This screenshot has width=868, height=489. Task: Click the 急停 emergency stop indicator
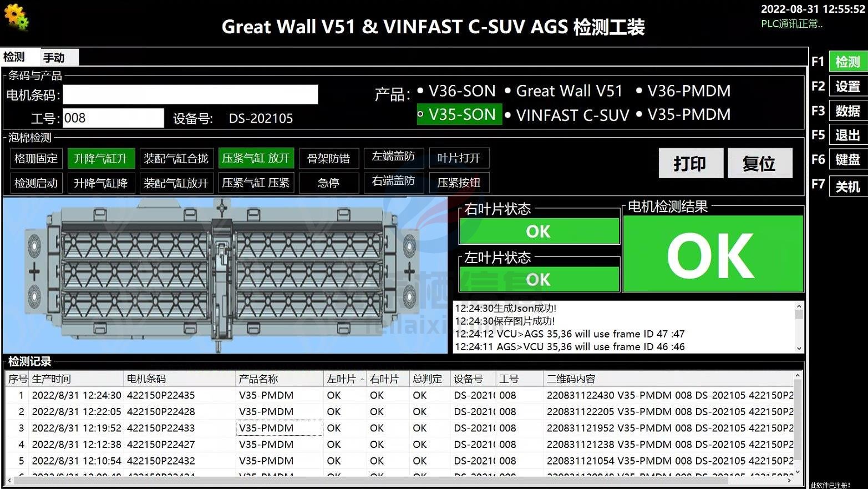pyautogui.click(x=328, y=183)
